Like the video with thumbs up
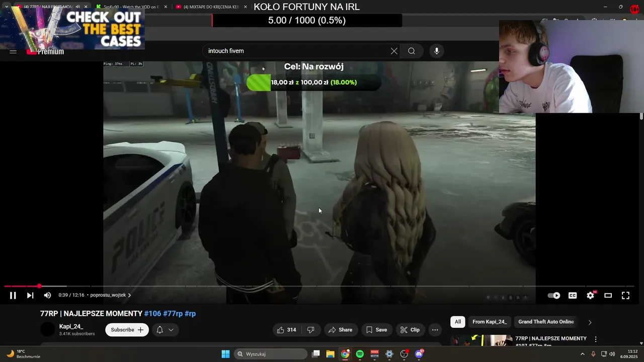Screen dimensions: 644x362 click(286, 330)
